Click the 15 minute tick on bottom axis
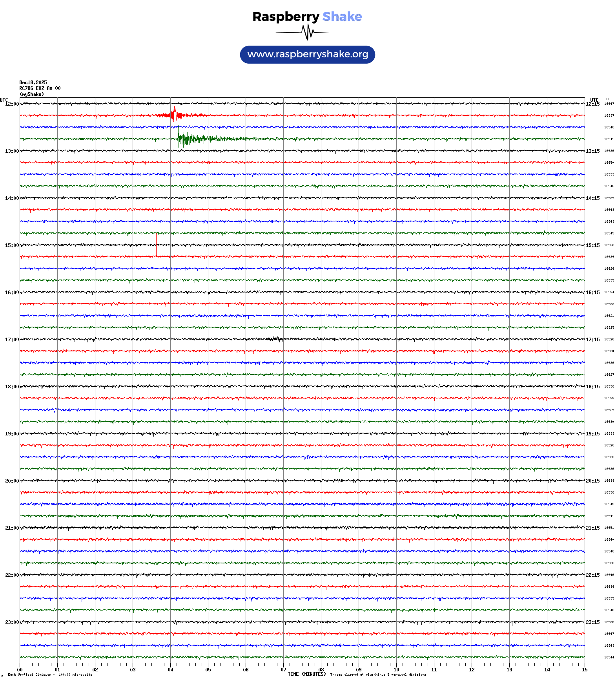Viewport: 616px width, 680px height. point(584,670)
